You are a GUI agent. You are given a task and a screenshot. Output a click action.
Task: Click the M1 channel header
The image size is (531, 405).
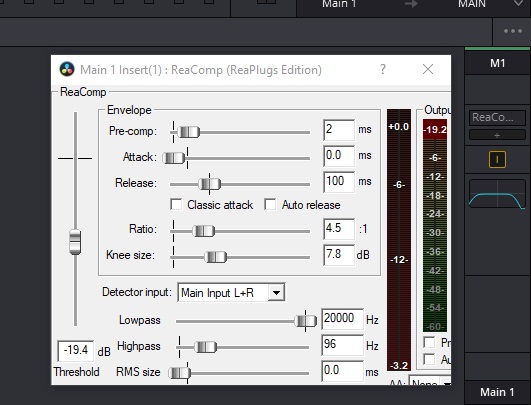click(x=497, y=63)
